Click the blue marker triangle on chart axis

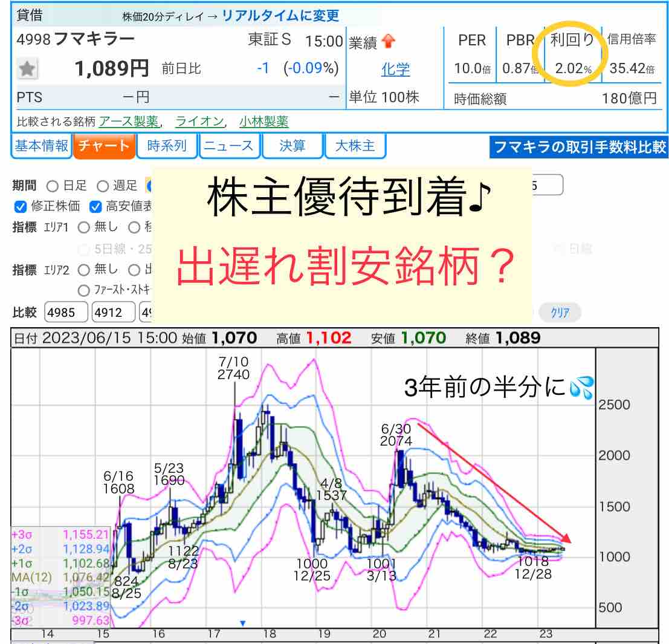pos(242,623)
